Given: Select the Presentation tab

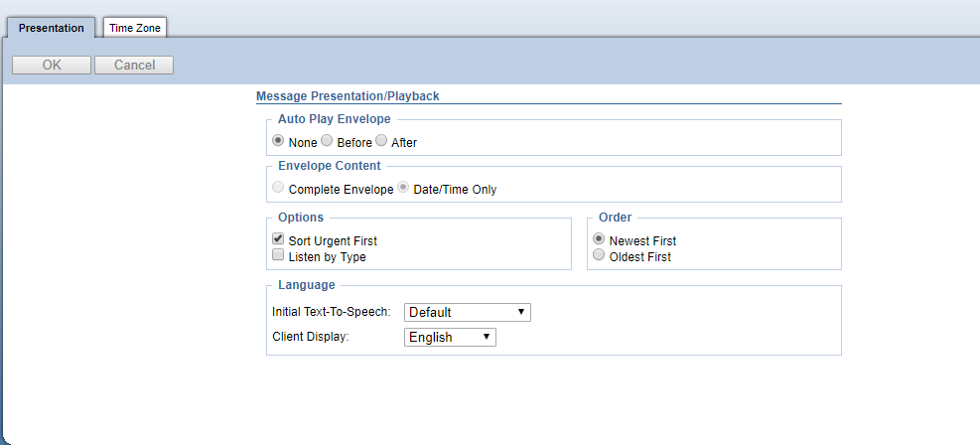Looking at the screenshot, I should coord(52,28).
